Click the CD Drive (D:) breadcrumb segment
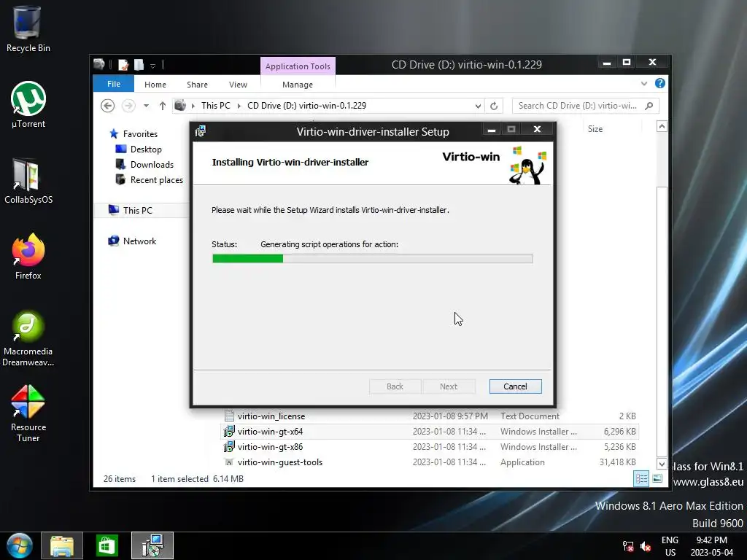The image size is (747, 560). pos(307,106)
